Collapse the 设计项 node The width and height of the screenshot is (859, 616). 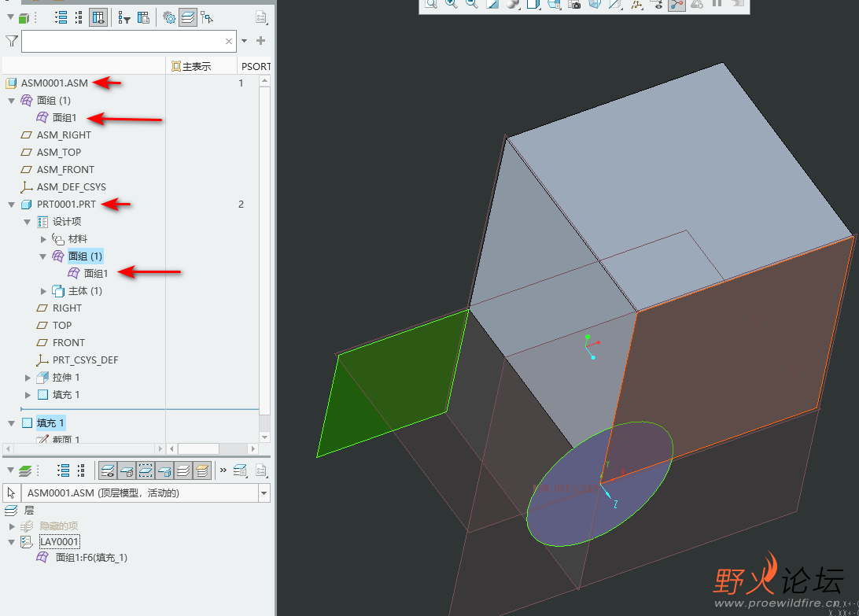tap(27, 222)
